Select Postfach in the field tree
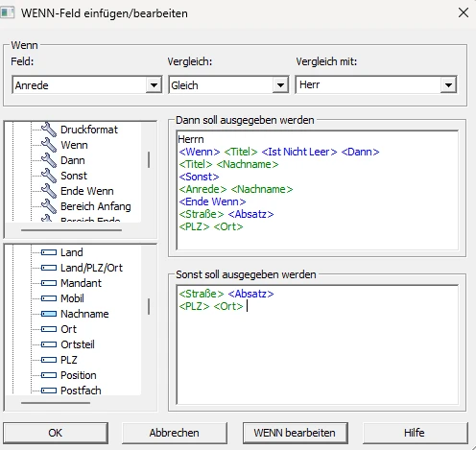This screenshot has width=476, height=450. [81, 391]
